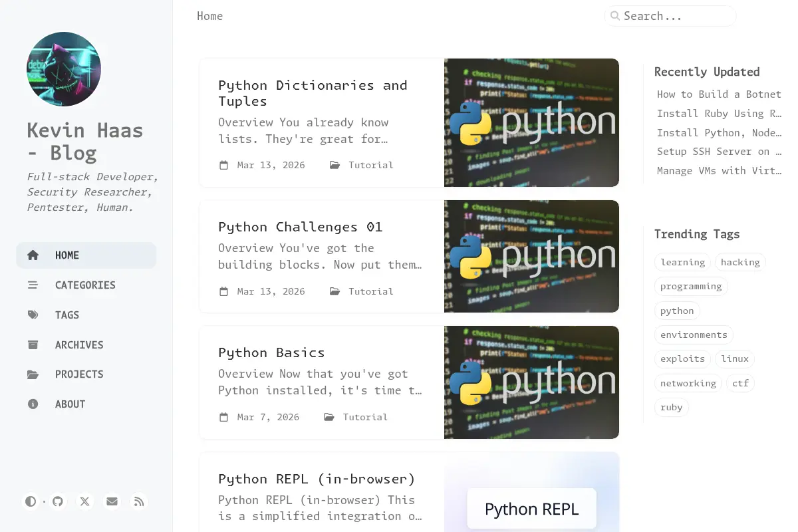Screen dimensions: 798x532
Task: Click the Kevin Haas - Blog title
Action: click(x=85, y=142)
